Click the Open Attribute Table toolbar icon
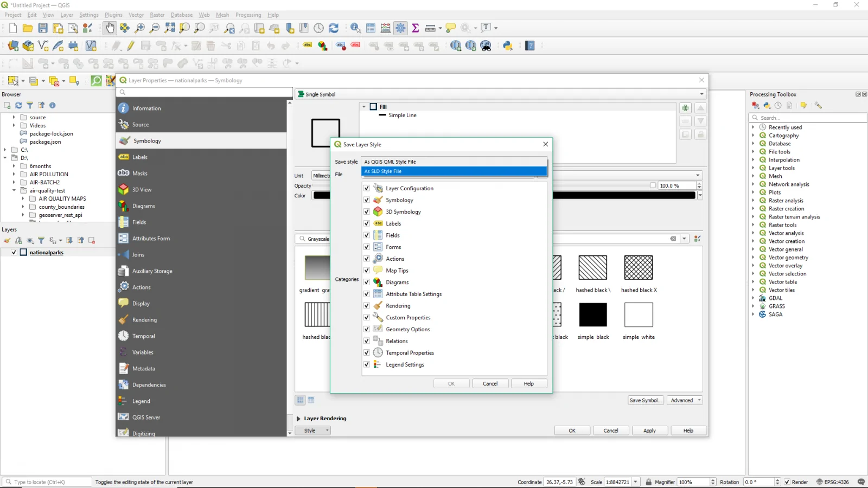The height and width of the screenshot is (488, 868). click(371, 28)
